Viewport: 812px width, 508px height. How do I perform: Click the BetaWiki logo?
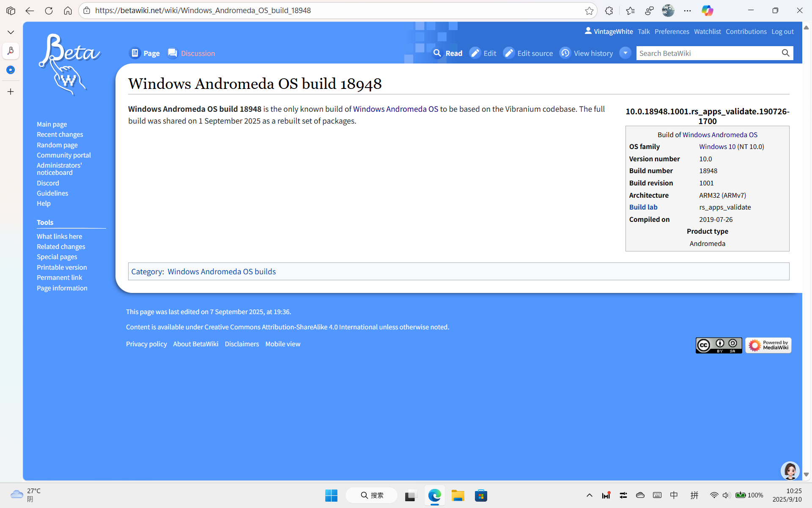coord(69,64)
